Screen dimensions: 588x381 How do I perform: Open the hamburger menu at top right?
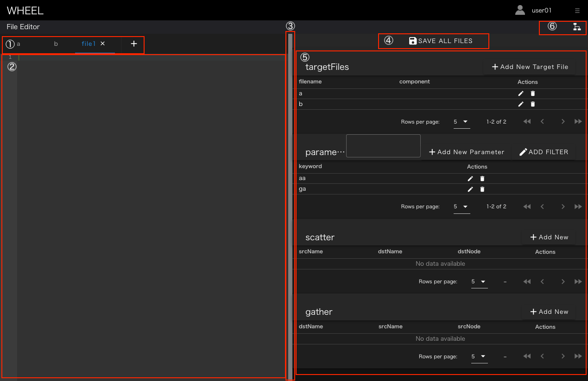pos(577,10)
